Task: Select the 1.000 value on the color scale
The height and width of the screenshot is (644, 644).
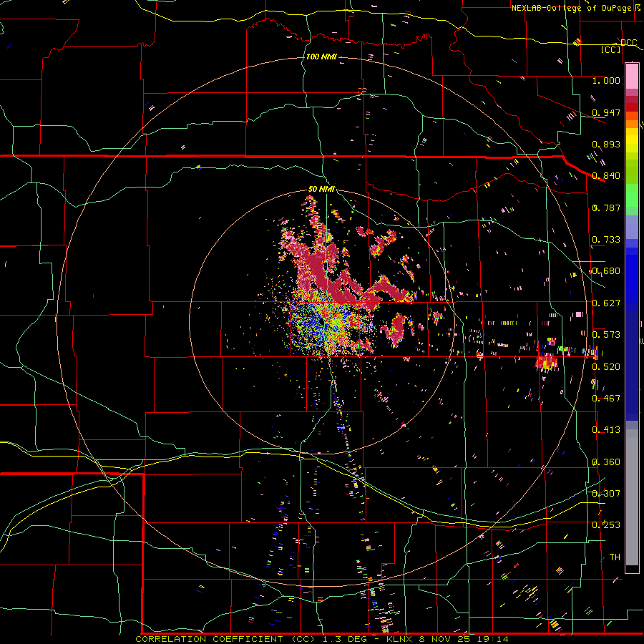Action: pos(606,80)
